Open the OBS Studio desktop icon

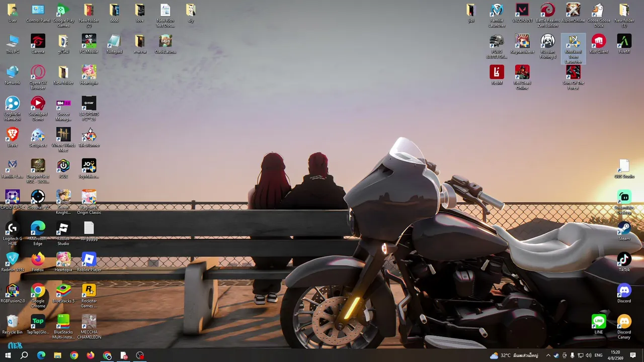pos(624,168)
